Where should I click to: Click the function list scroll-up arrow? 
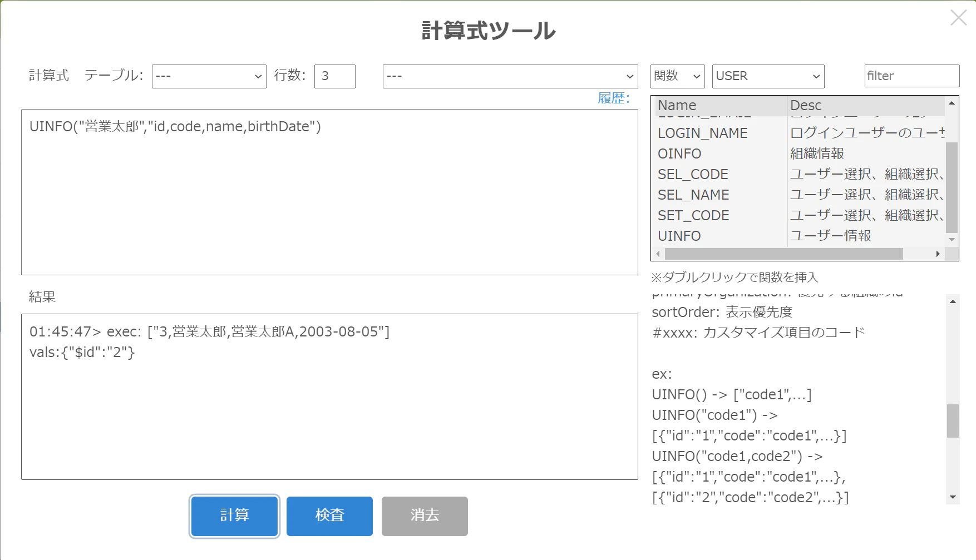pos(952,103)
